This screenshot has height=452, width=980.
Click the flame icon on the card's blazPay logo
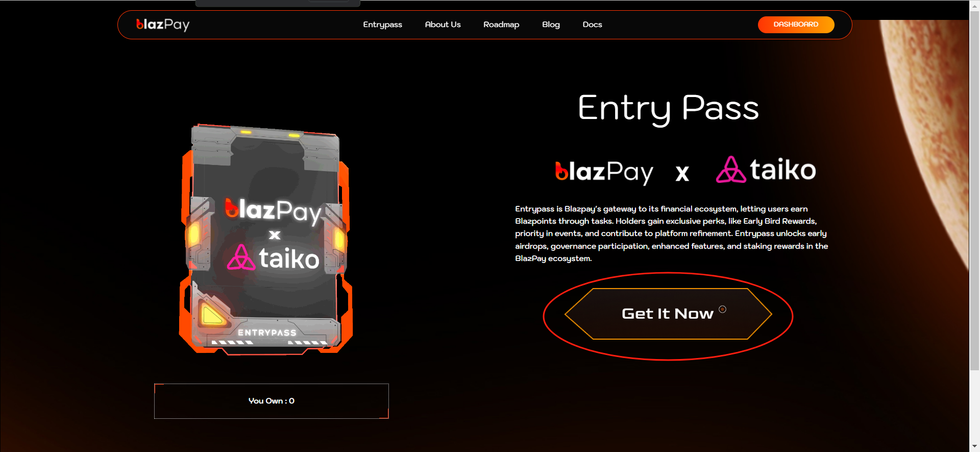[x=232, y=208]
